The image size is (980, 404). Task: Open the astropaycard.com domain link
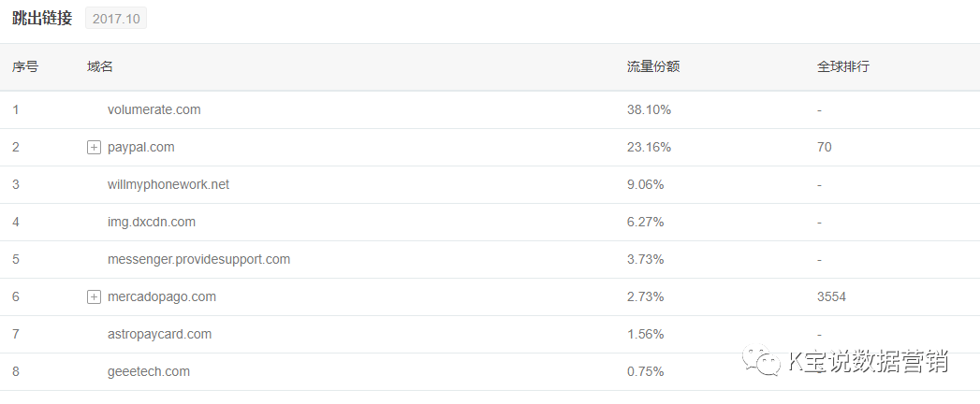[x=159, y=334]
